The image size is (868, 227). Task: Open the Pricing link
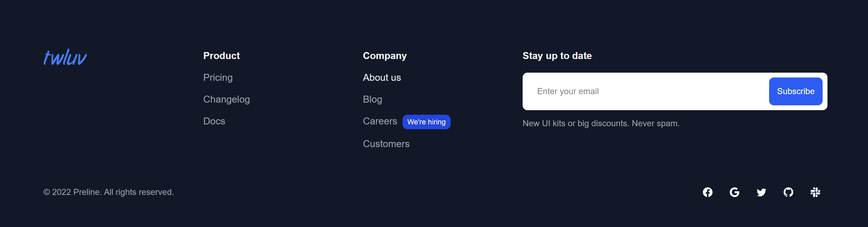point(218,77)
